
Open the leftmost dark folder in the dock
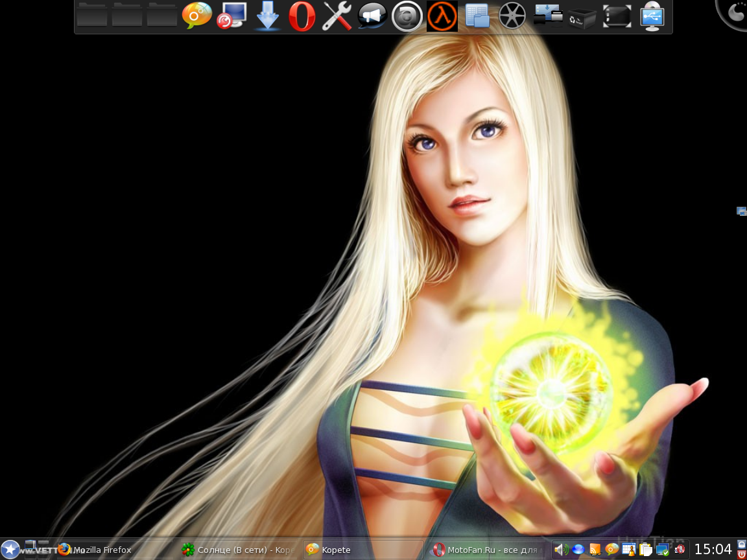(x=92, y=15)
